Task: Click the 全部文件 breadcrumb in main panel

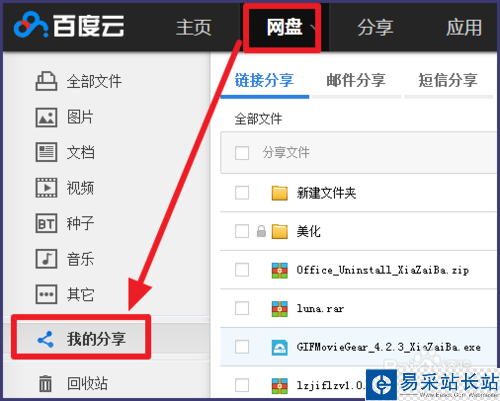Action: (x=258, y=119)
